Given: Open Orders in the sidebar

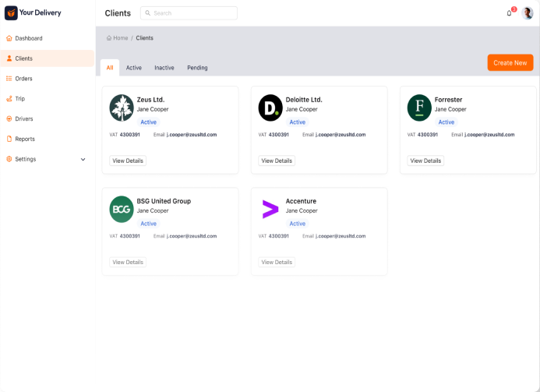Looking at the screenshot, I should (x=48, y=79).
